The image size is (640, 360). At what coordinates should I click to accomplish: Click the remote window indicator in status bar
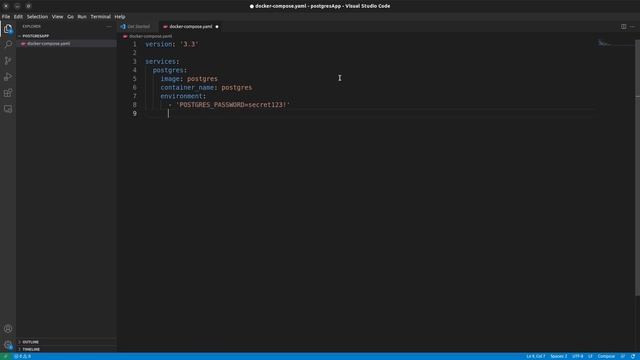pos(5,356)
